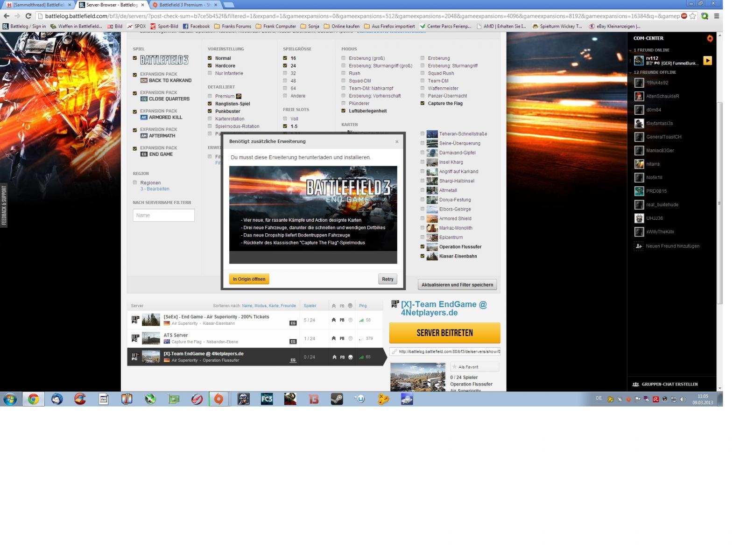Image resolution: width=747 pixels, height=560 pixels.
Task: Open the '3 - Bearbeiten' regions link
Action: pos(155,189)
